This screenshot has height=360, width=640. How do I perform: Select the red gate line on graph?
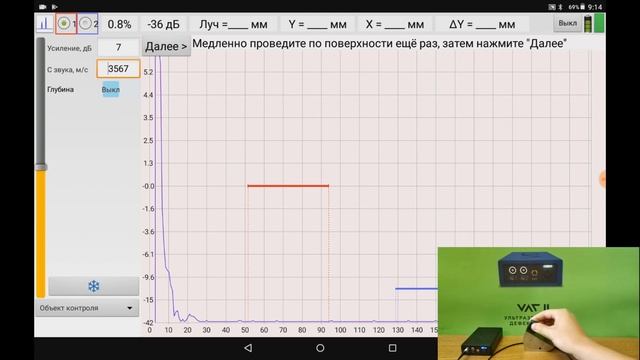[288, 186]
